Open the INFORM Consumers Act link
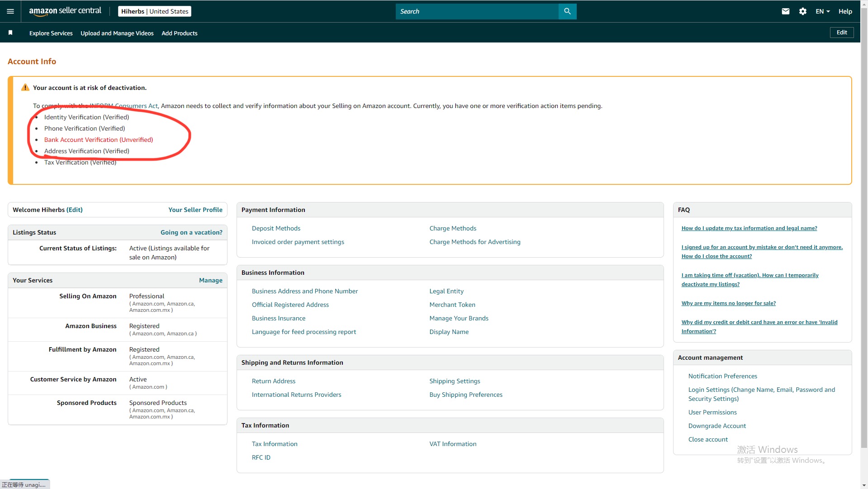868x489 pixels. 123,106
